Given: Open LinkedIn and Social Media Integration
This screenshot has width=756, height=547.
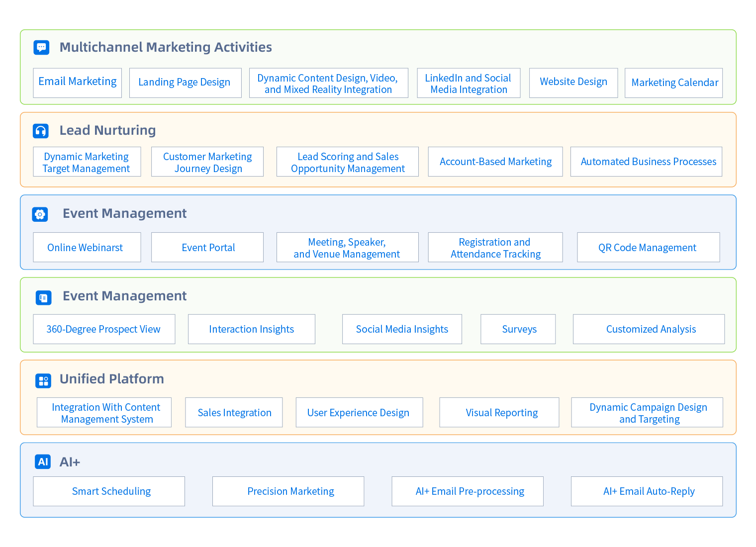Looking at the screenshot, I should pos(469,83).
